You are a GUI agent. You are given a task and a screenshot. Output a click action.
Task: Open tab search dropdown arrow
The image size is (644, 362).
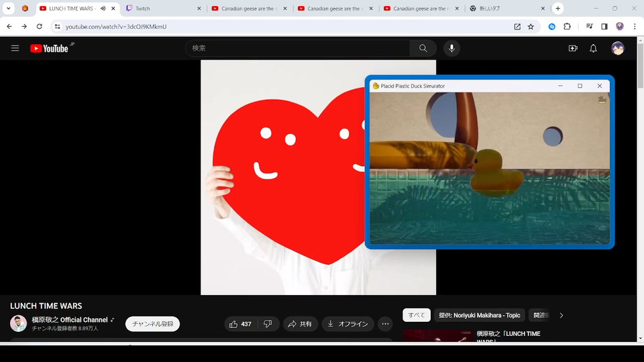point(8,8)
